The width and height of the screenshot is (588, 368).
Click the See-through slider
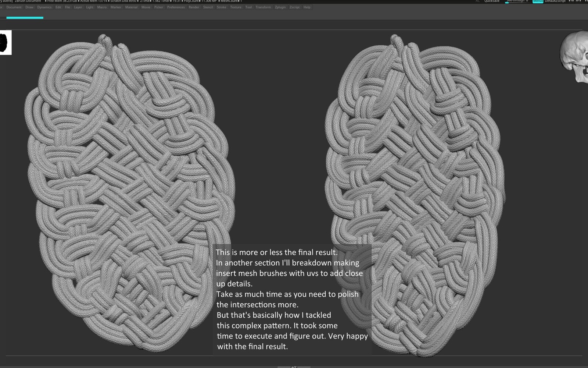coord(517,1)
